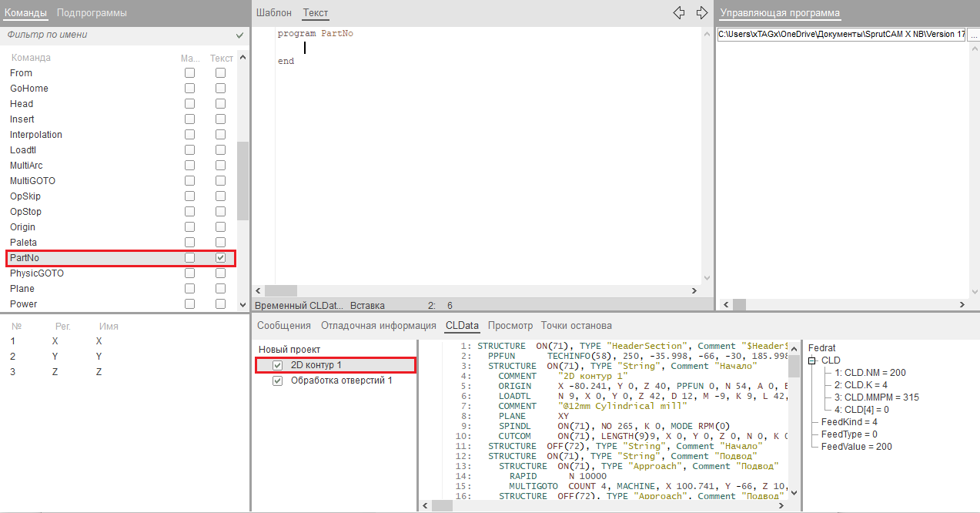The image size is (980, 513).
Task: Click scroll down arrow in commands list
Action: click(243, 305)
